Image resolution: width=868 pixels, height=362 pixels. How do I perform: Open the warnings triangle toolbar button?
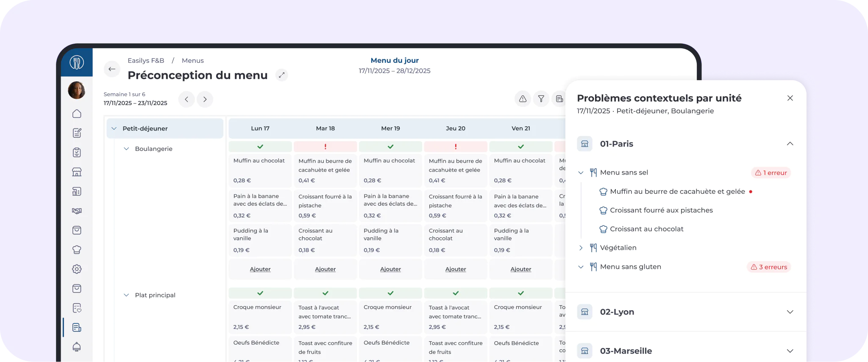523,99
